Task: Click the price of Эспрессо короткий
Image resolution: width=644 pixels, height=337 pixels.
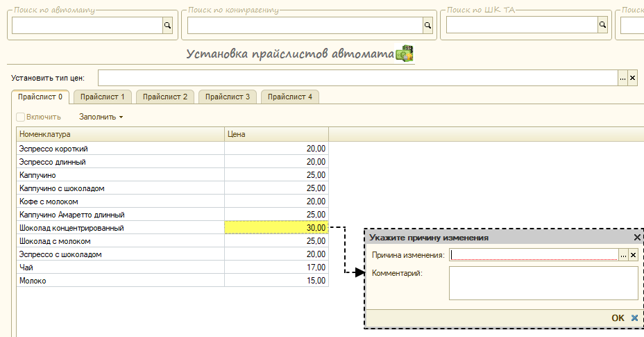Action: coord(276,149)
